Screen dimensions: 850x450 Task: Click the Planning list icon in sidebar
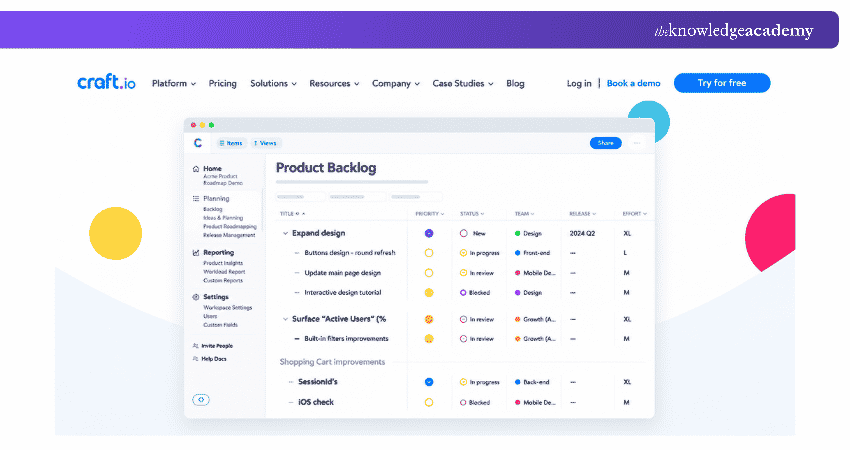[196, 198]
